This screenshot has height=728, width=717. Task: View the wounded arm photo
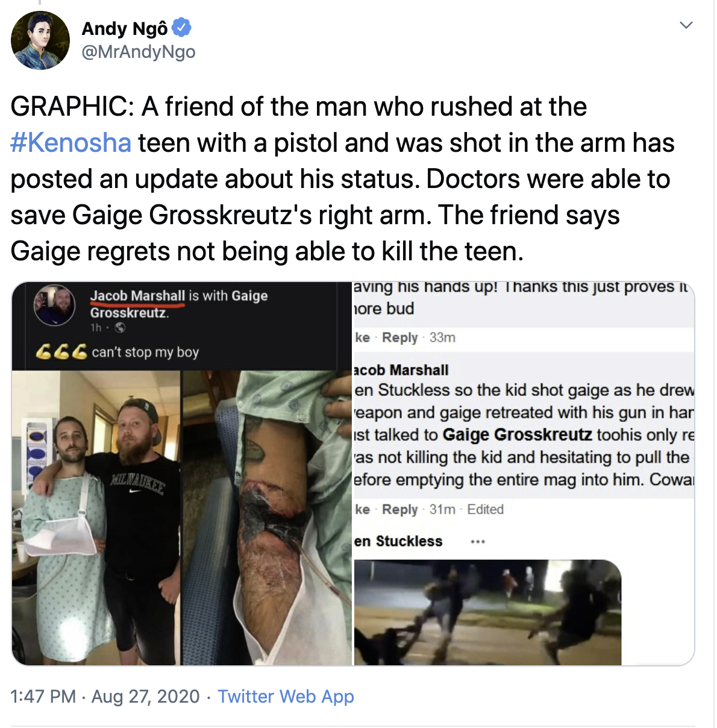tap(267, 518)
